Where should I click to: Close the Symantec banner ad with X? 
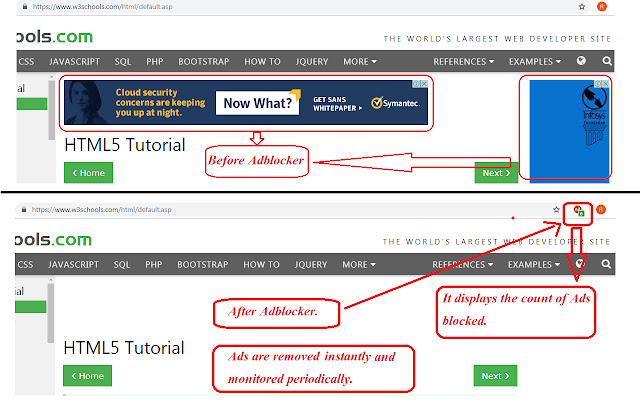pos(424,84)
